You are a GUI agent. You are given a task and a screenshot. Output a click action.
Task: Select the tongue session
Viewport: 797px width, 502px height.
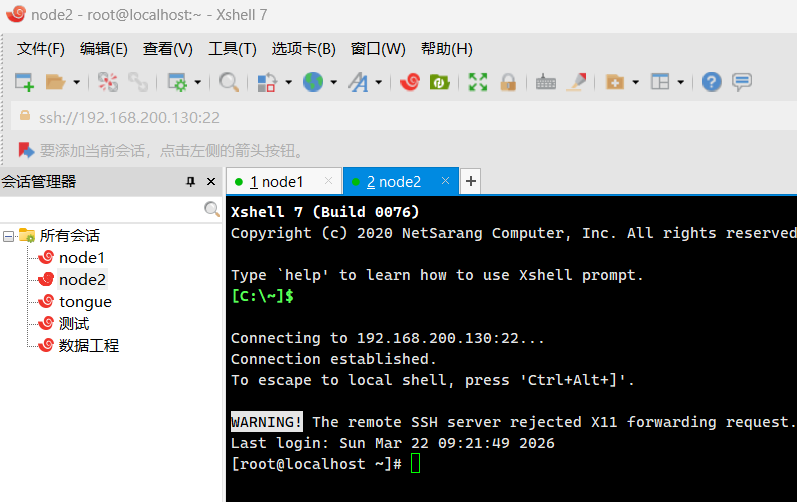coord(85,302)
